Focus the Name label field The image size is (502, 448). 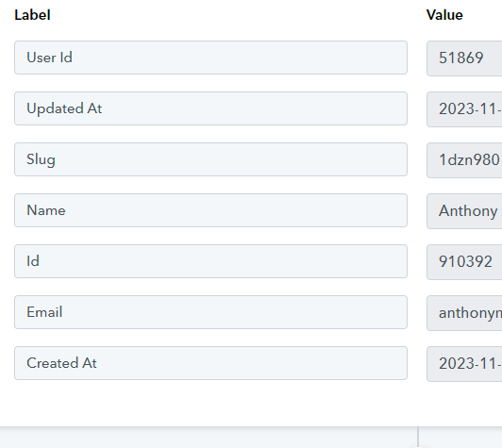pyautogui.click(x=210, y=210)
